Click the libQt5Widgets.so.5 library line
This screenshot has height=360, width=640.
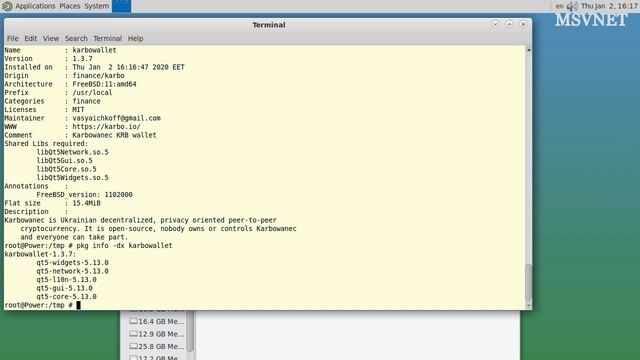click(72, 178)
